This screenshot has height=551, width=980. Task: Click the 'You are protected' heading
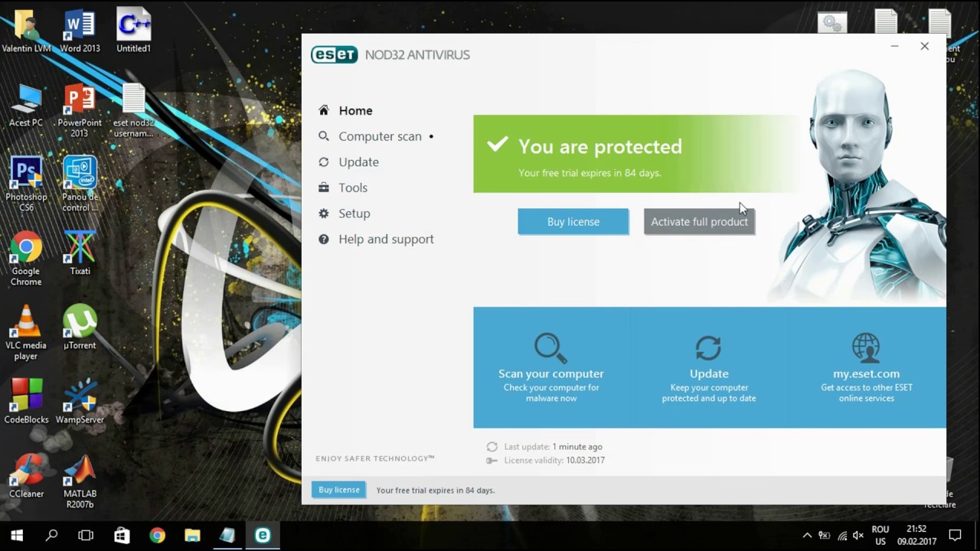[600, 147]
